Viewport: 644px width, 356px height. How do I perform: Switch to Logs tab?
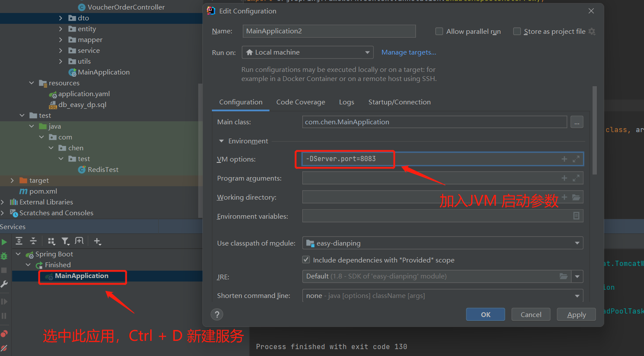pyautogui.click(x=346, y=102)
